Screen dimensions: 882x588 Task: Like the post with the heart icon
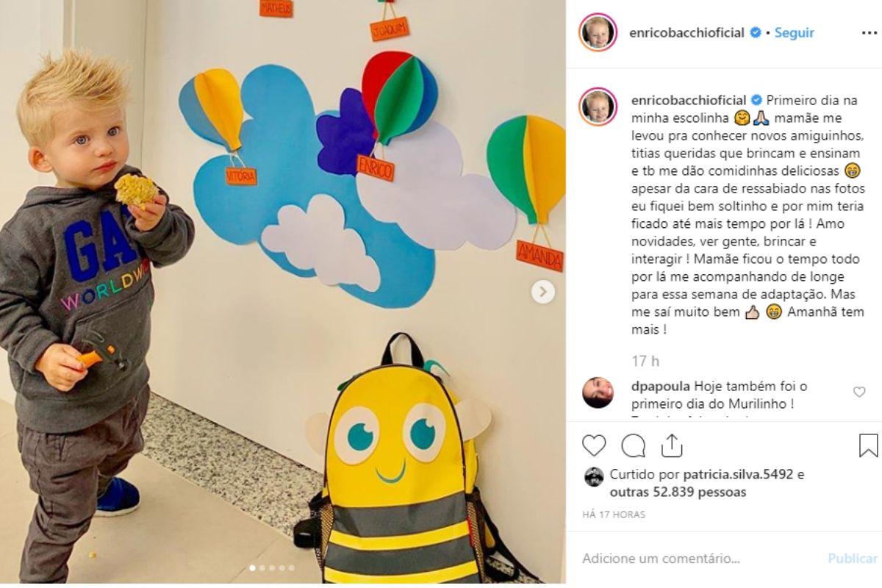point(594,445)
